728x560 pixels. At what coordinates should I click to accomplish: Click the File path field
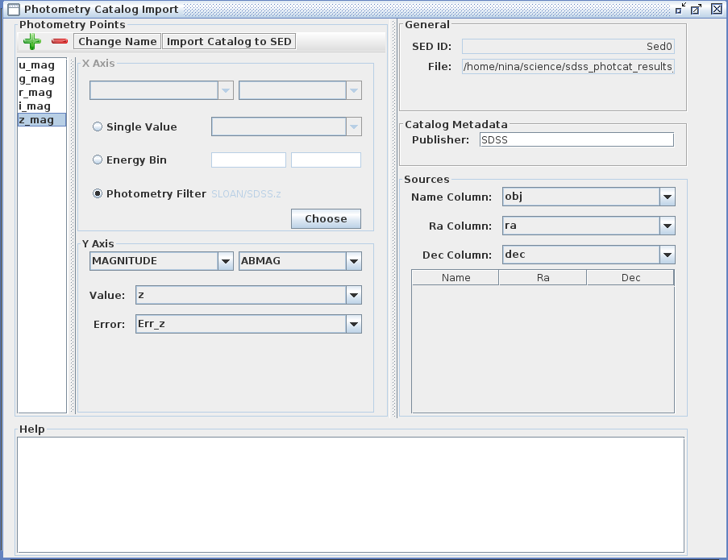point(568,66)
